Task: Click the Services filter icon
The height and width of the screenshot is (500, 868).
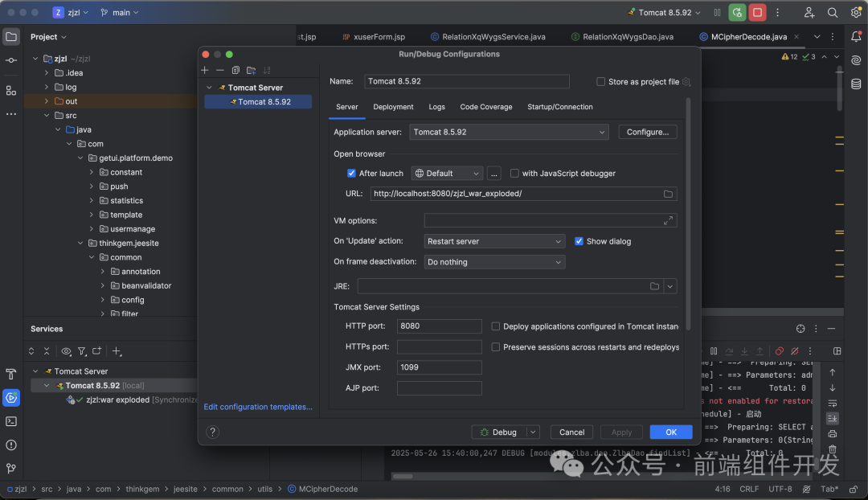Action: 82,351
